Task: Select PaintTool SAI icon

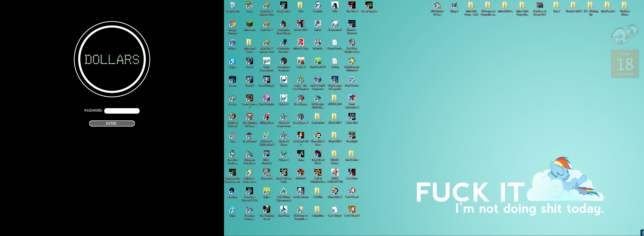Action: pyautogui.click(x=318, y=62)
